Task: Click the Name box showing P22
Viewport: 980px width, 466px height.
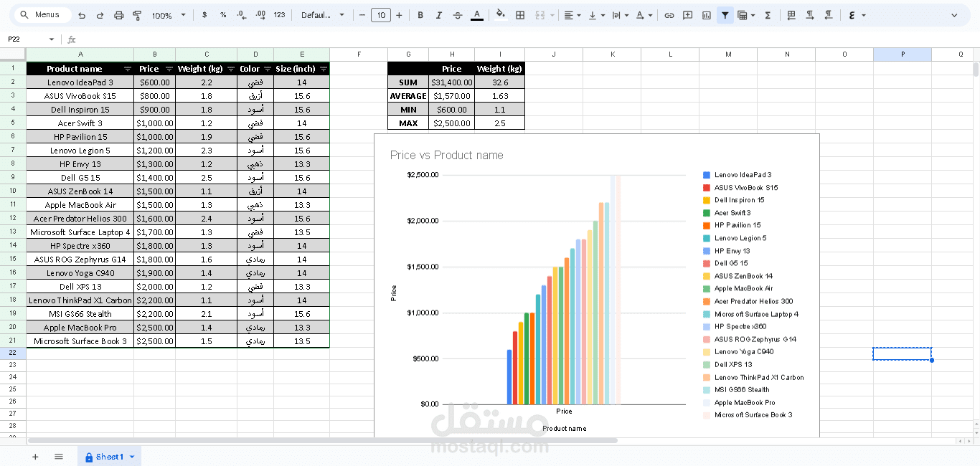Action: (24, 39)
